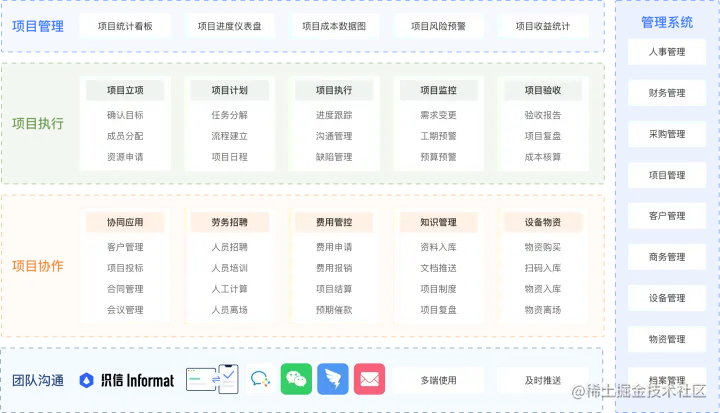Viewport: 720px width, 413px height.
Task: Select the 项目投标 item
Action: [x=125, y=268]
